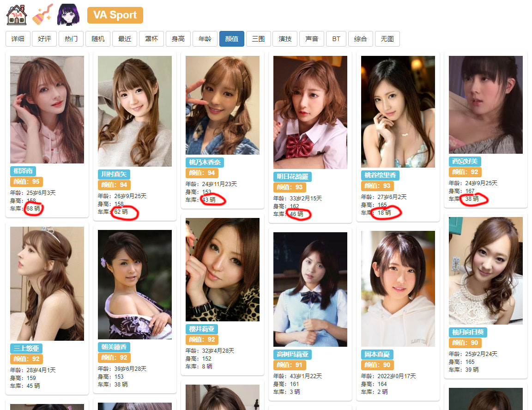Open the 樱井莉亚 name link
Viewport: 532px width, 410px height.
tap(201, 329)
